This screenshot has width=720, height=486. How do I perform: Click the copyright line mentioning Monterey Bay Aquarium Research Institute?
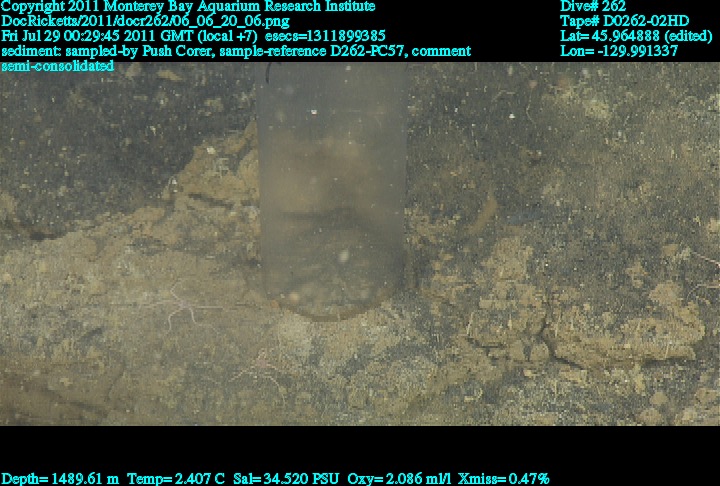(188, 6)
